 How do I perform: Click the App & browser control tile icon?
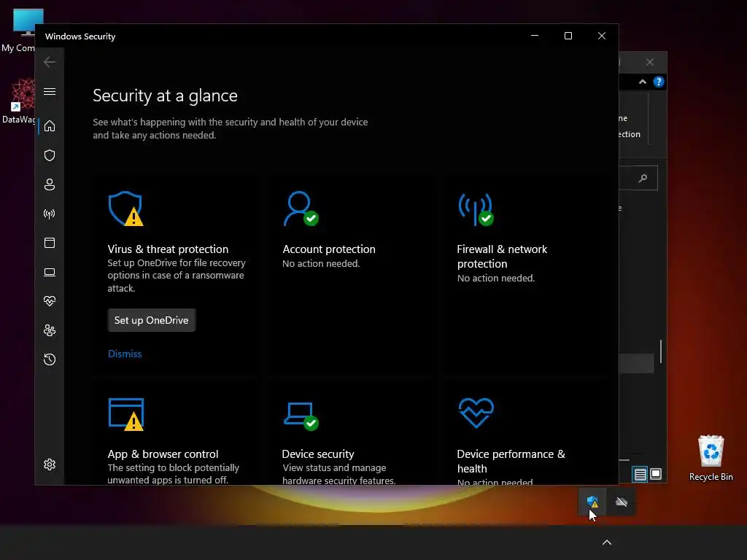coord(125,414)
